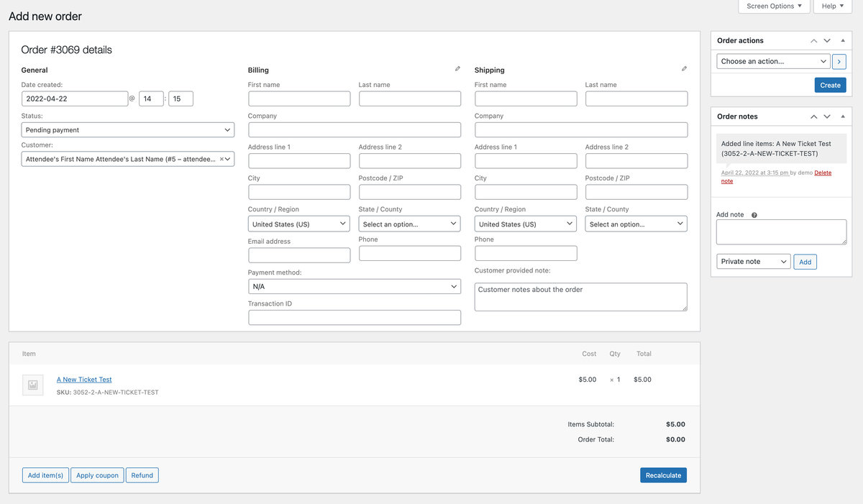Click Apply coupon button

point(97,475)
